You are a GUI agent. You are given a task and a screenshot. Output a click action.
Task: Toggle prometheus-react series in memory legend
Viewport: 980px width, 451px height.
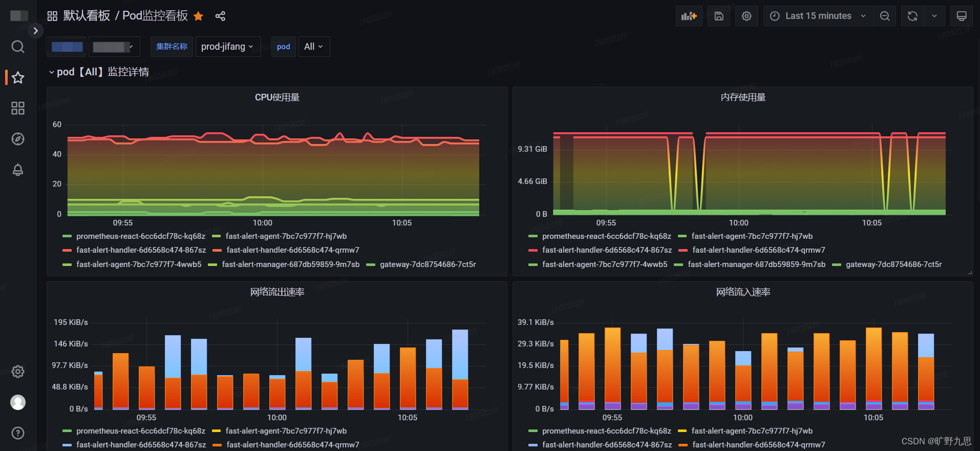point(606,236)
